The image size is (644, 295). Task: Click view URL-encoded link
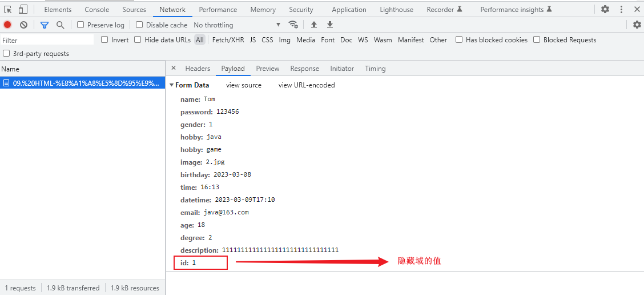(x=307, y=85)
